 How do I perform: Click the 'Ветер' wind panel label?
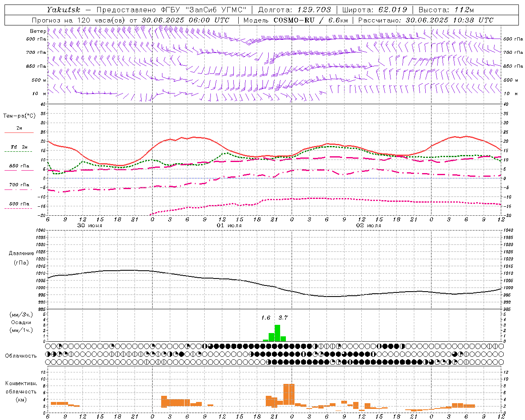click(38, 31)
